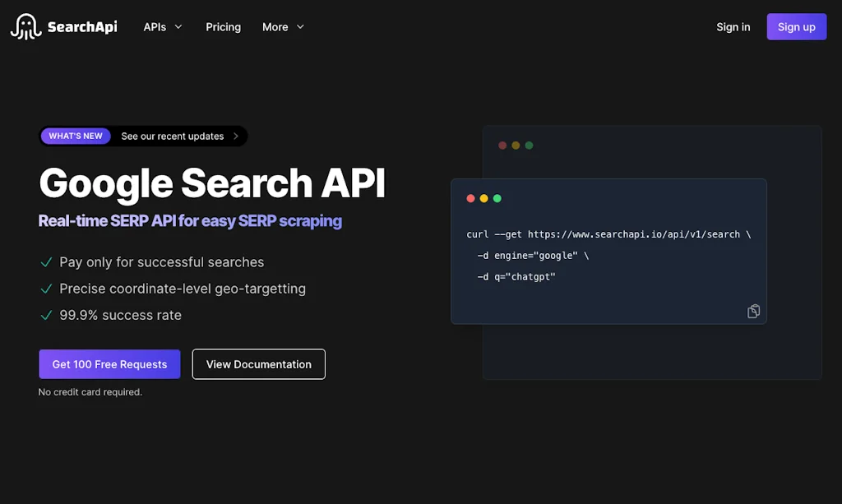Image resolution: width=842 pixels, height=504 pixels.
Task: Click the green dot on front code window
Action: click(497, 198)
